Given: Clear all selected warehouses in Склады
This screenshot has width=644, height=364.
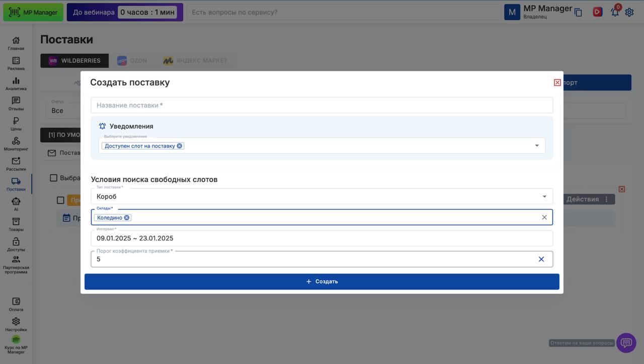Looking at the screenshot, I should (x=544, y=217).
